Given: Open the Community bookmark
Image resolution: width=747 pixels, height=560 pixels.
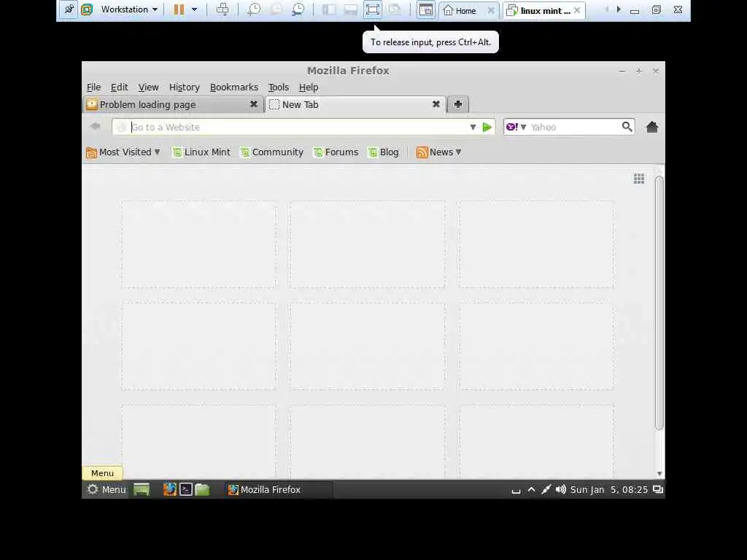Looking at the screenshot, I should [x=272, y=152].
